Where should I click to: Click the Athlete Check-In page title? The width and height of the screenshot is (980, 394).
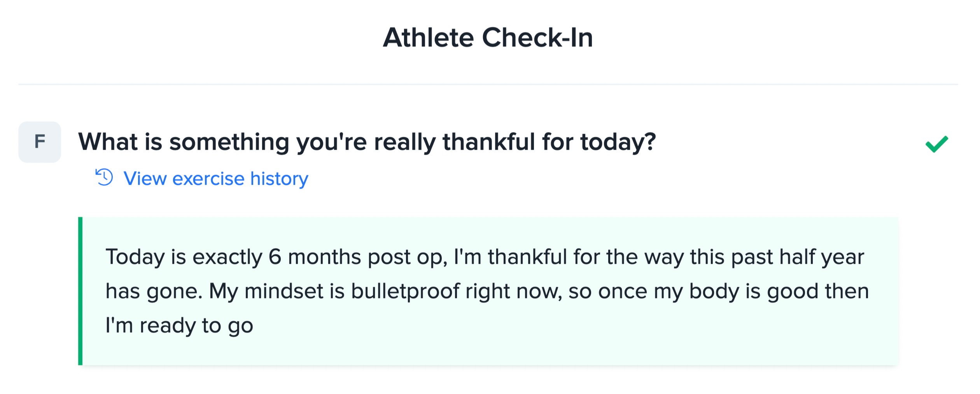(x=488, y=38)
